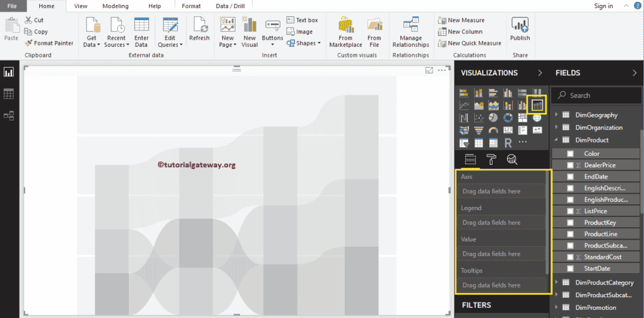Select the Stacked column chart visualization
This screenshot has height=318, width=644.
(x=479, y=93)
